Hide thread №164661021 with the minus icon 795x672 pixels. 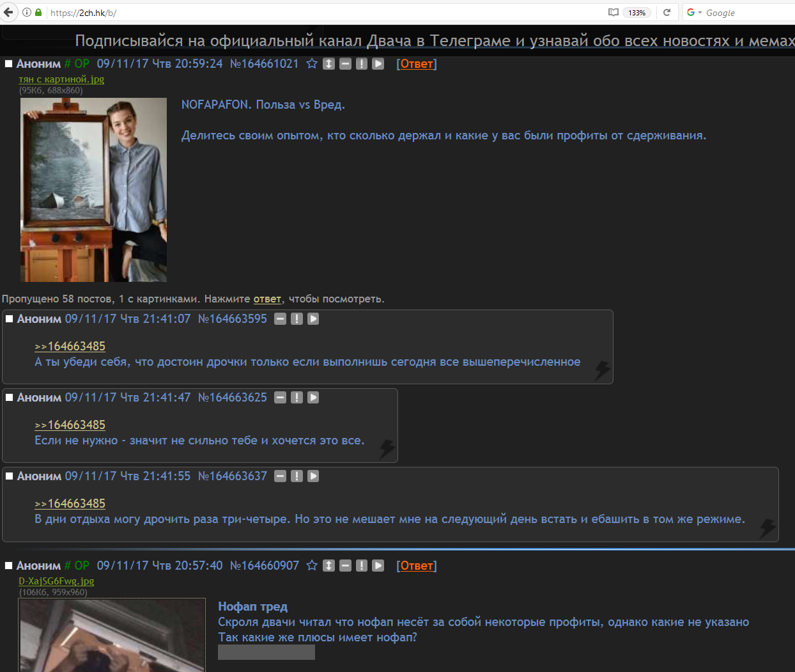point(345,63)
